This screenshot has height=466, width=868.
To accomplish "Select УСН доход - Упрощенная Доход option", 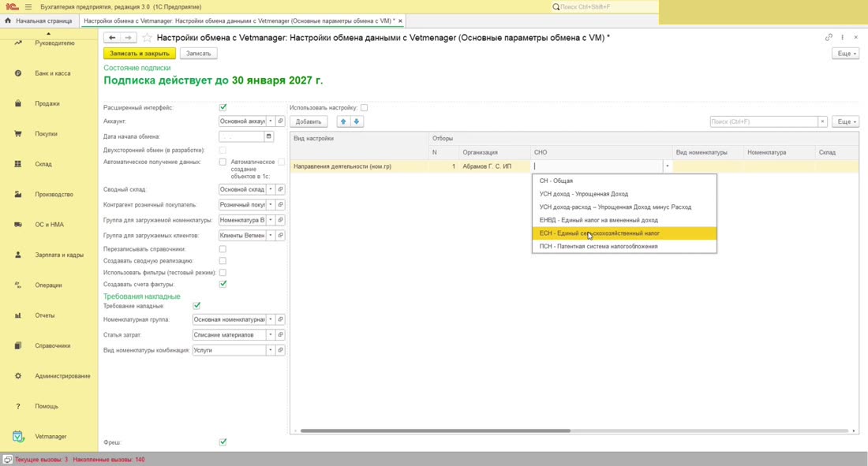I will 624,194.
